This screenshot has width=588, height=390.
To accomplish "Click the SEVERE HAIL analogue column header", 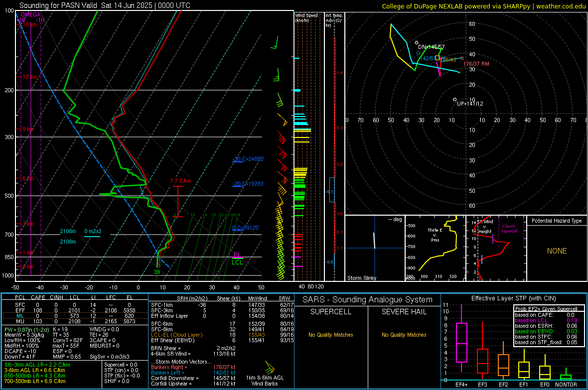I will pyautogui.click(x=404, y=312).
